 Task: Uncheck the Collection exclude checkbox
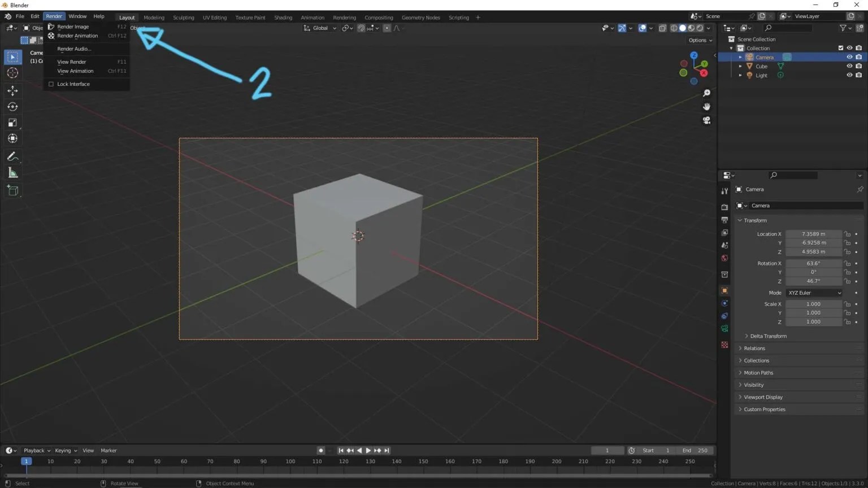[840, 48]
